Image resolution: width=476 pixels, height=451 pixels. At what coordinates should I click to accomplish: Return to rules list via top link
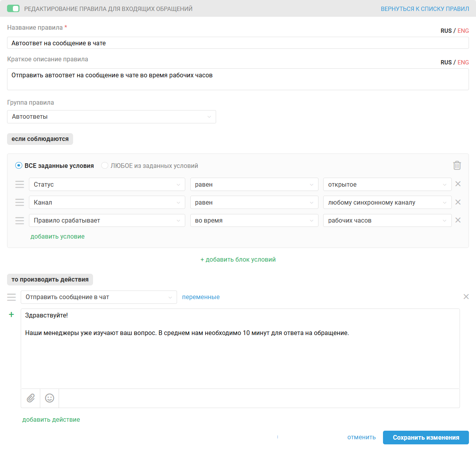425,9
